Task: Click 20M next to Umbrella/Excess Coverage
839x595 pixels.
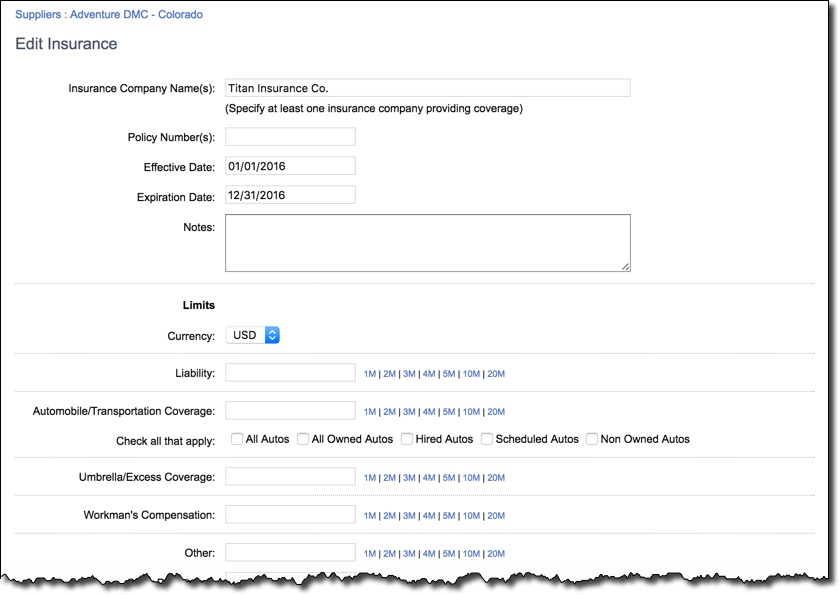Action: 493,477
